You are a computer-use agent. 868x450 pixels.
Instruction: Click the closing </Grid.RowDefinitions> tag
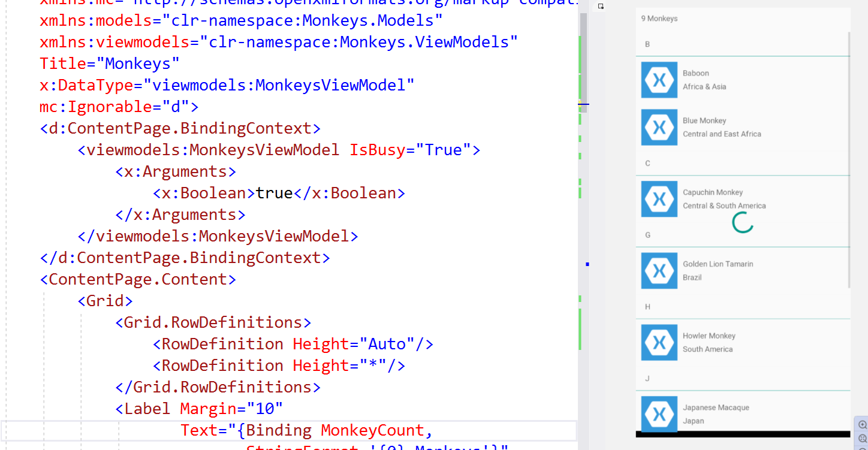tap(218, 387)
